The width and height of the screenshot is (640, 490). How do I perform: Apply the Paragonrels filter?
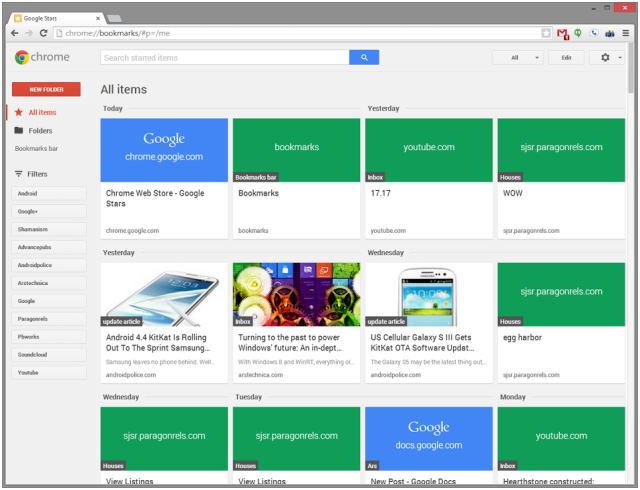(x=49, y=319)
